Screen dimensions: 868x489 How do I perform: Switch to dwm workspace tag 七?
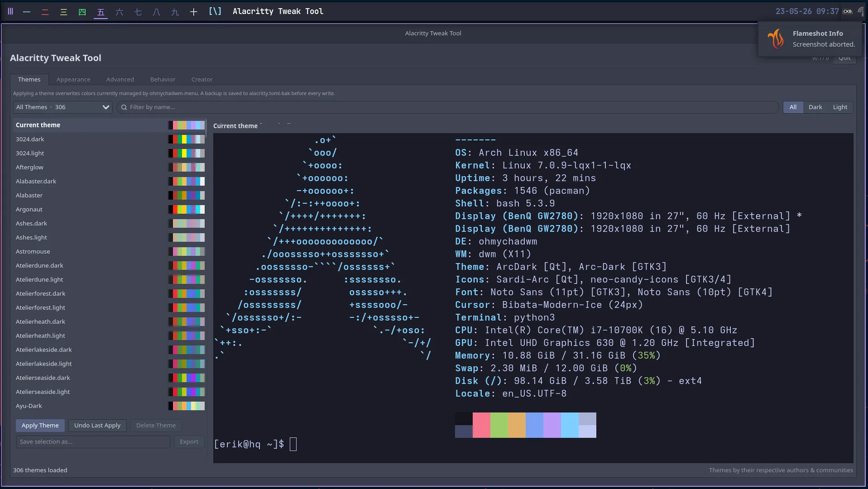click(x=138, y=11)
